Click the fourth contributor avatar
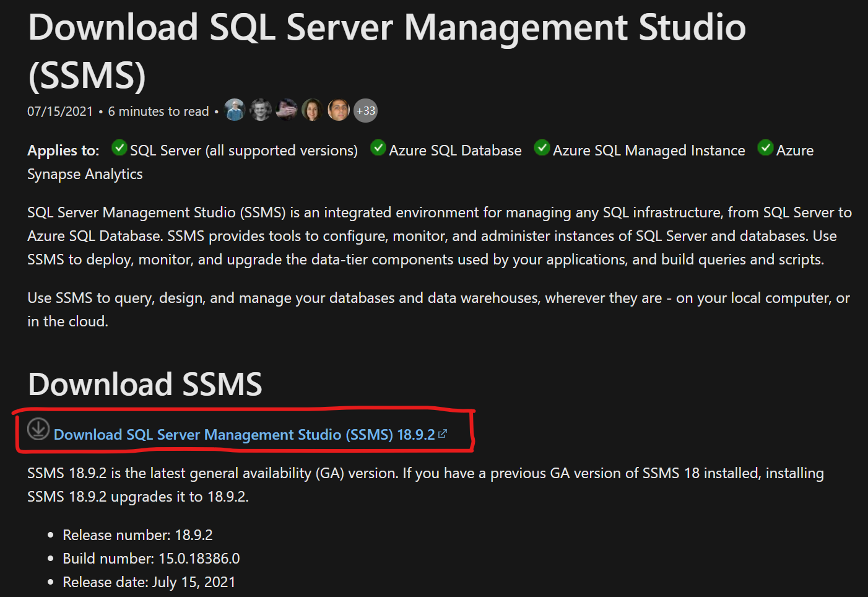Viewport: 868px width, 597px height. click(x=312, y=110)
